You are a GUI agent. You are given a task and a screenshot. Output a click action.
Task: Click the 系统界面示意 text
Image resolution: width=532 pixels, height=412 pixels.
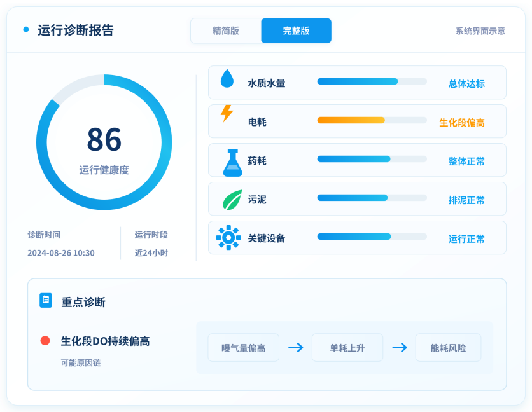480,31
